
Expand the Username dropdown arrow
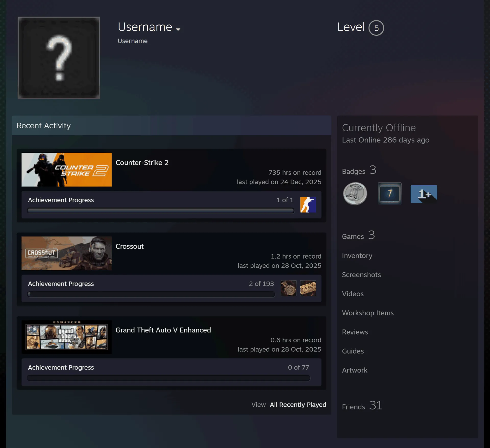(x=178, y=29)
